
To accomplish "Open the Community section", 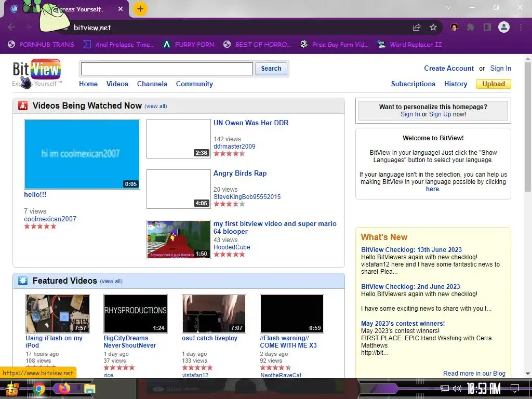I will pyautogui.click(x=194, y=84).
